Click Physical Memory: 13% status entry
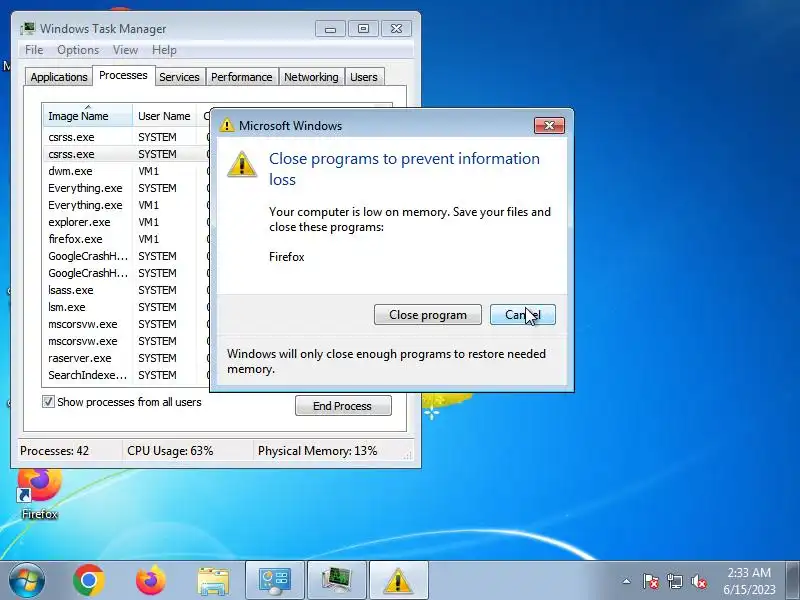The width and height of the screenshot is (800, 600). [317, 451]
